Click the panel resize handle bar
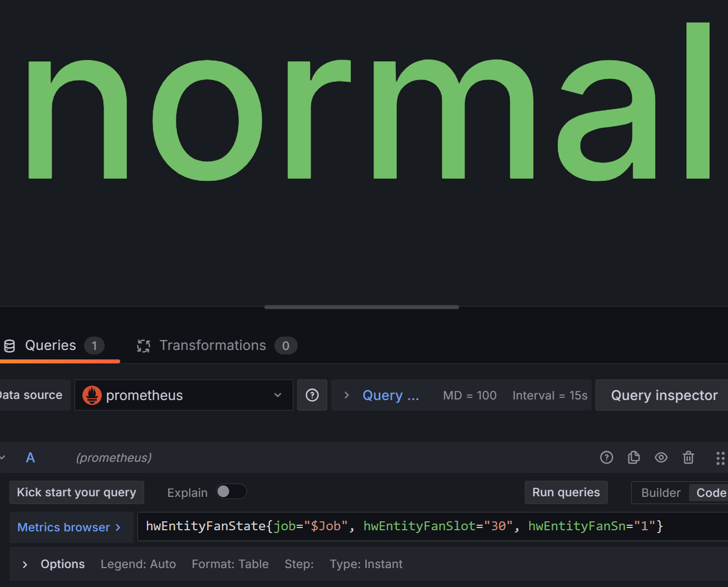728x587 pixels. (x=362, y=307)
